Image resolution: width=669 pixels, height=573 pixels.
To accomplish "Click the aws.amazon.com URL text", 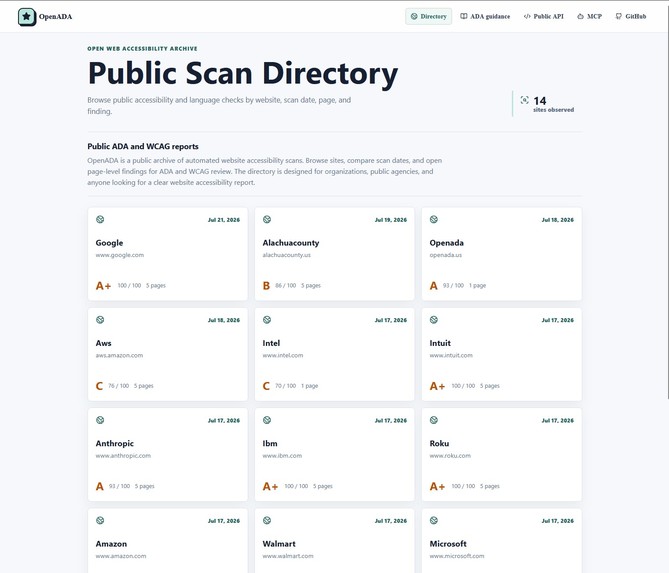I will (119, 355).
